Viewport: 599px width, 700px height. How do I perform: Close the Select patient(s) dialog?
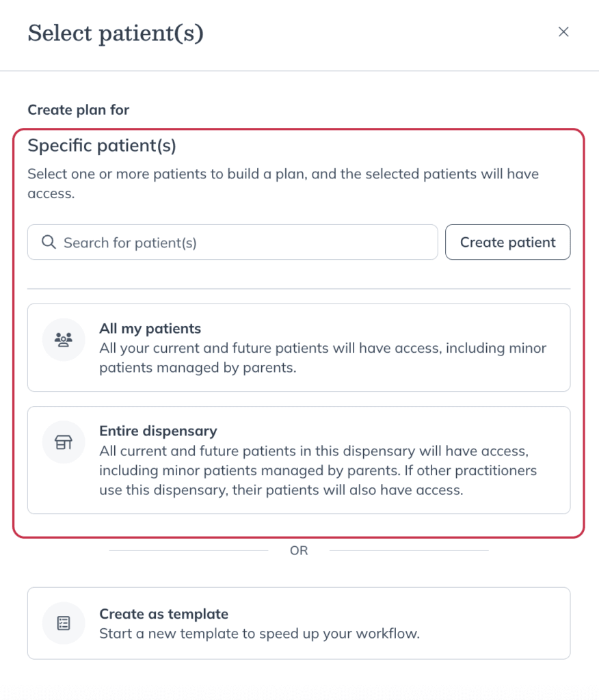tap(563, 31)
